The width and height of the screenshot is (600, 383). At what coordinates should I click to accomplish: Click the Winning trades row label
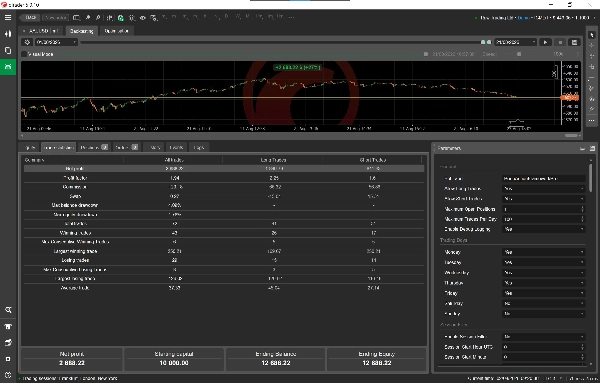(x=75, y=233)
